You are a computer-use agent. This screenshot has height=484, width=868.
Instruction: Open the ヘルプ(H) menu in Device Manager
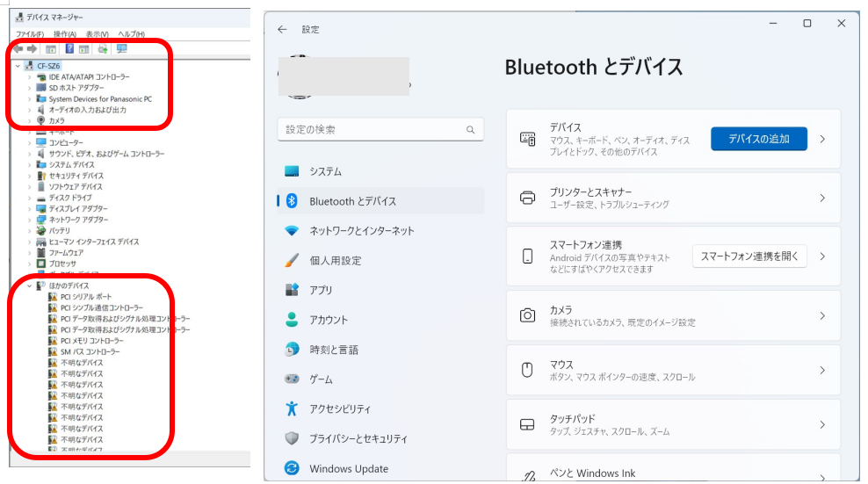pos(131,34)
